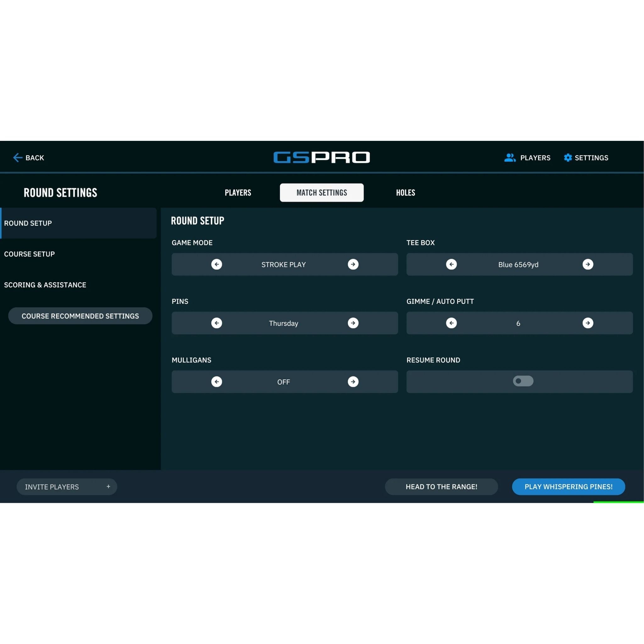This screenshot has height=644, width=644.
Task: Click previous arrow for Game Mode
Action: (217, 264)
